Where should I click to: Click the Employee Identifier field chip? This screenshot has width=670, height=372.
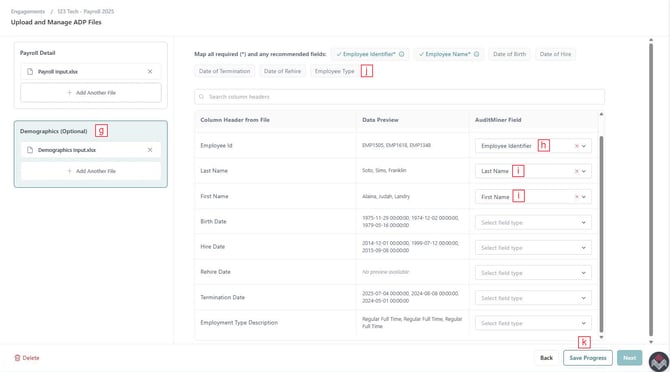click(370, 54)
